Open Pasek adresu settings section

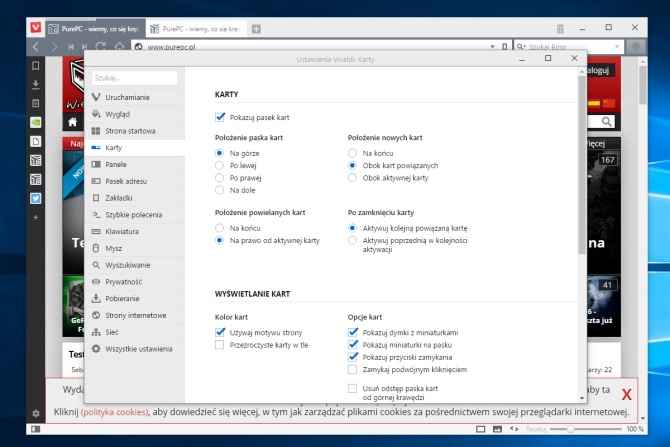click(135, 181)
